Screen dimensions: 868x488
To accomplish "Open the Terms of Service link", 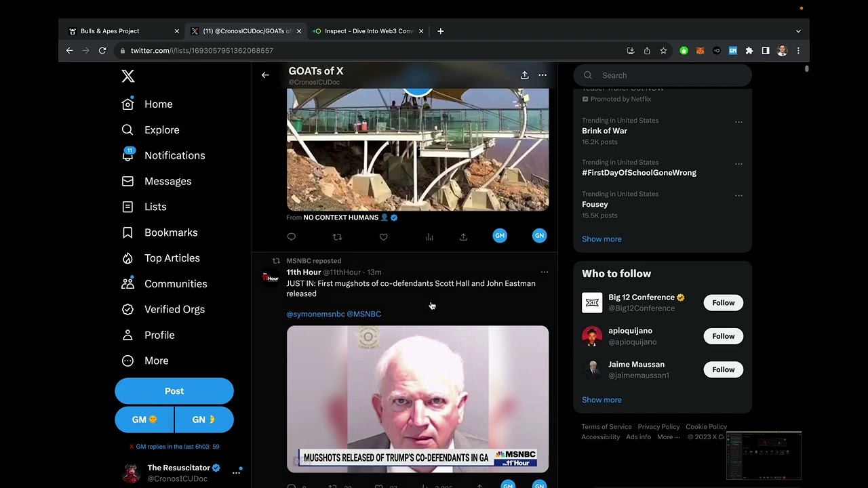I will point(606,427).
